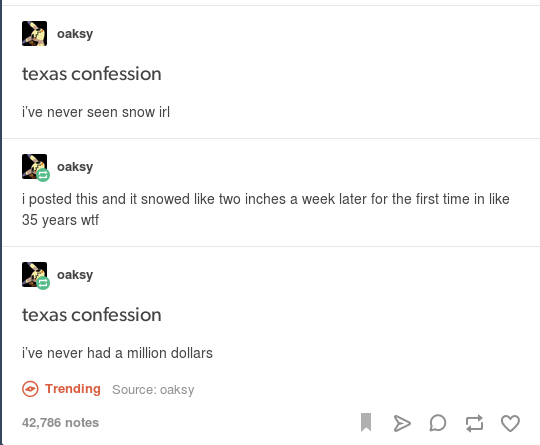Click the green reblog badge on third avatar
540x445 pixels.
(x=43, y=283)
